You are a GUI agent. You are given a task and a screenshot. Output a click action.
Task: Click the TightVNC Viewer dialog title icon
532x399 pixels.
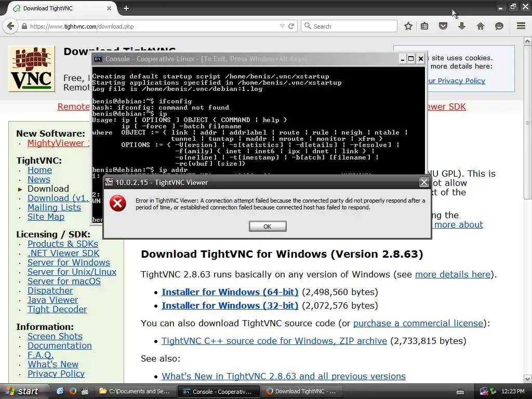109,182
